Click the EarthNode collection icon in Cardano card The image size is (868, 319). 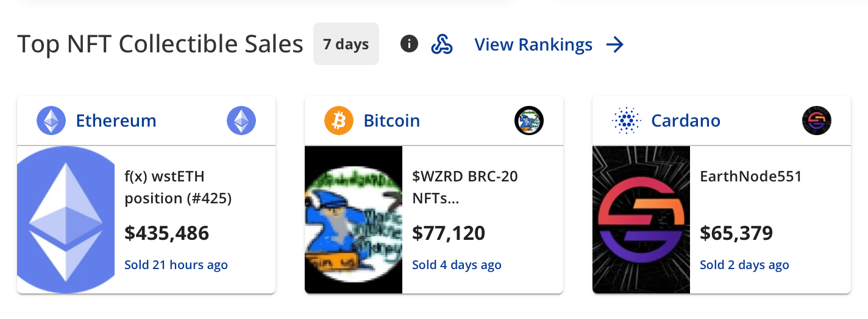click(817, 121)
